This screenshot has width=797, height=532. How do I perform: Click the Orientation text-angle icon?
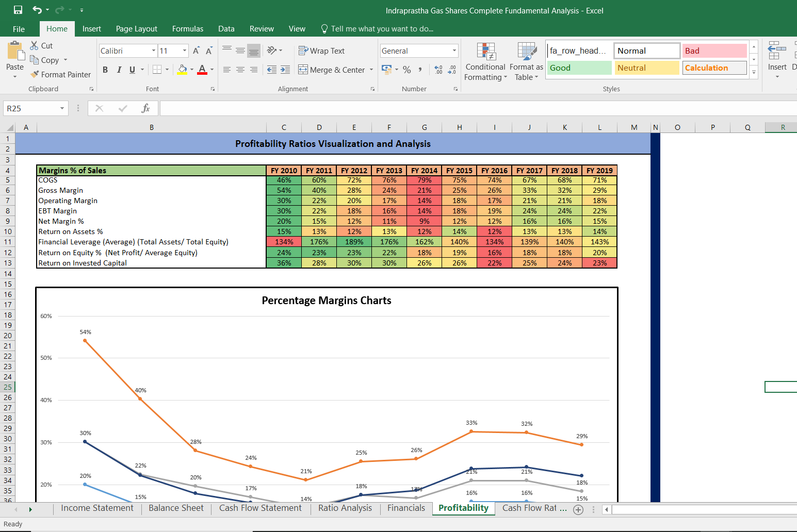[272, 51]
